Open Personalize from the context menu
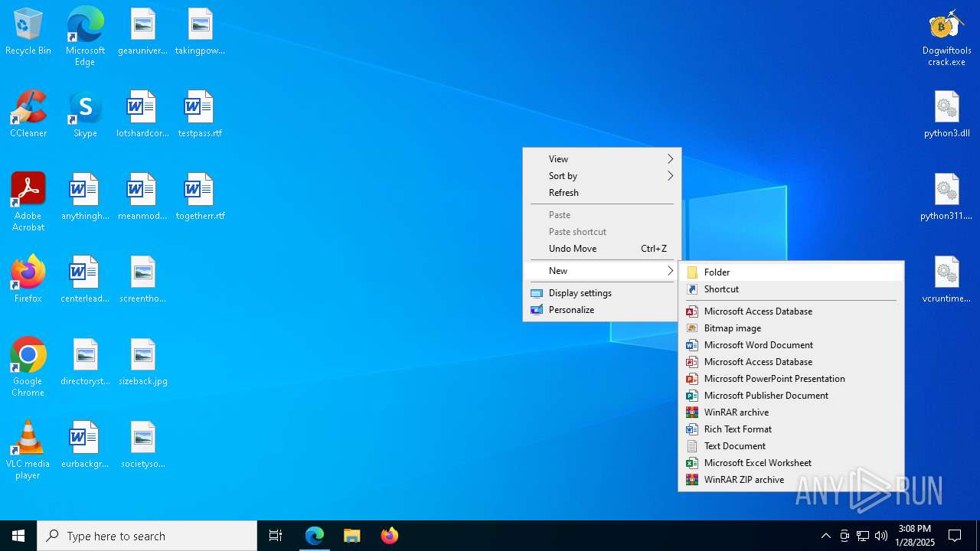The image size is (980, 551). (x=602, y=310)
